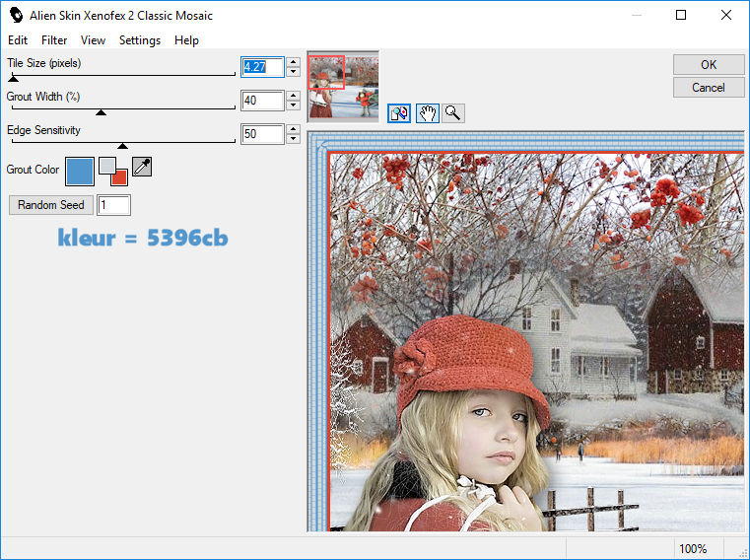Toggle the show original preview icon

(x=399, y=113)
